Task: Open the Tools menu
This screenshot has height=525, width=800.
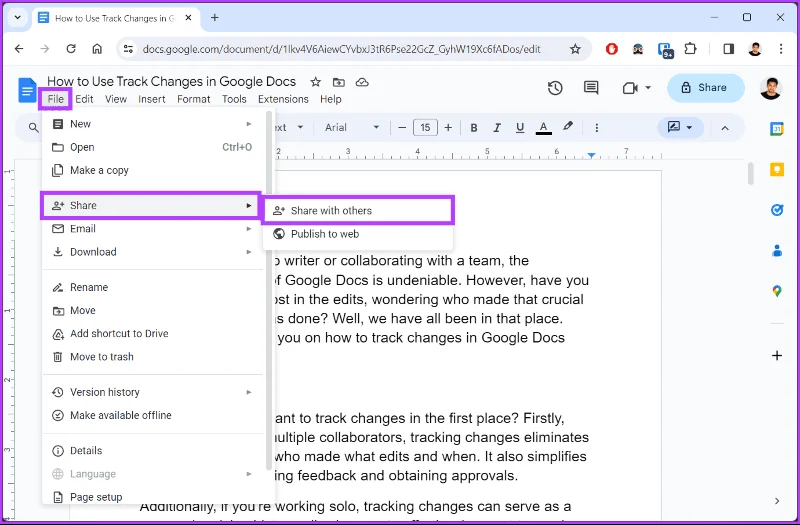Action: 234,99
